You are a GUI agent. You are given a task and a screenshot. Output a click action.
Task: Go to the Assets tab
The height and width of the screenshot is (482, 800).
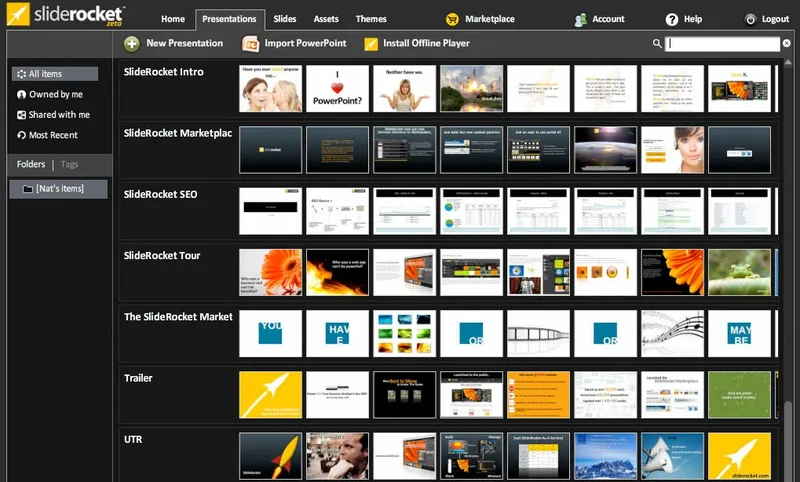coord(326,19)
